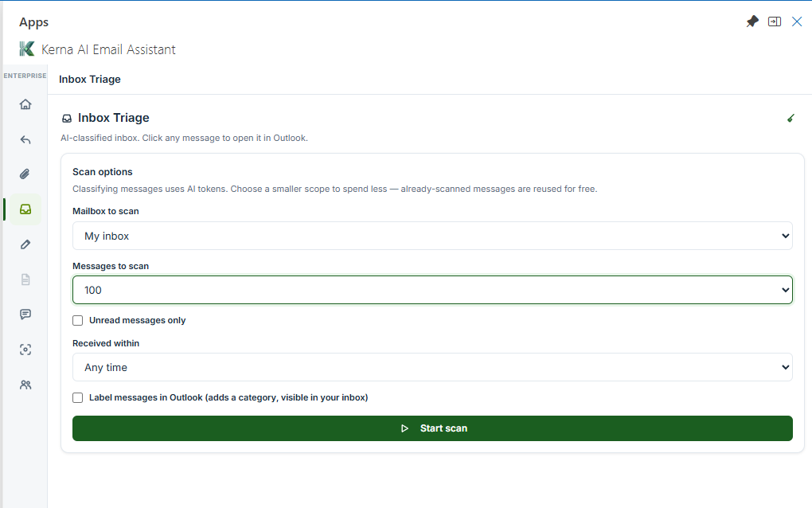The image size is (812, 508).
Task: Open the Home icon in sidebar
Action: point(25,104)
